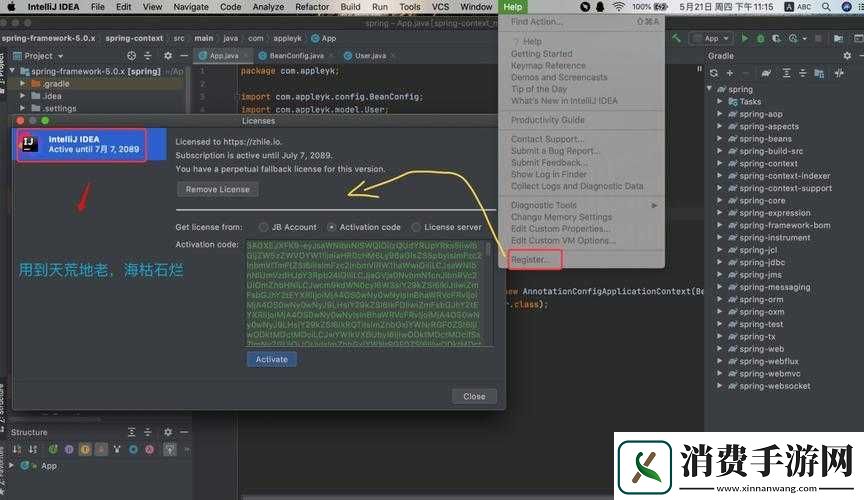Collapse all in Project panel

148,56
